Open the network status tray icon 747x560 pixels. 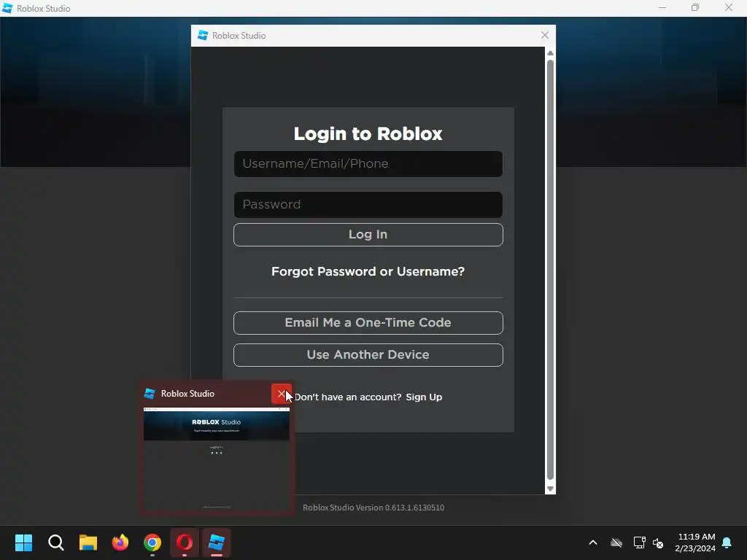[639, 542]
